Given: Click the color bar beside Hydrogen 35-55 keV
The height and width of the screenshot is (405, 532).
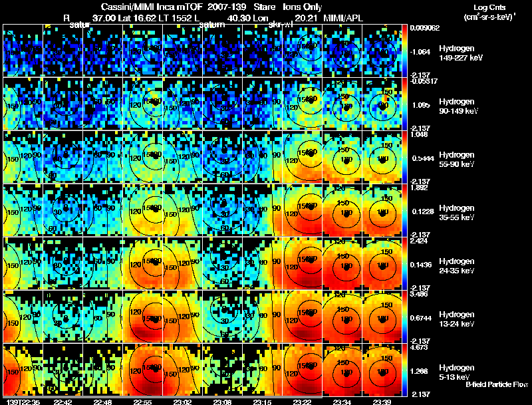Looking at the screenshot, I should click(404, 210).
